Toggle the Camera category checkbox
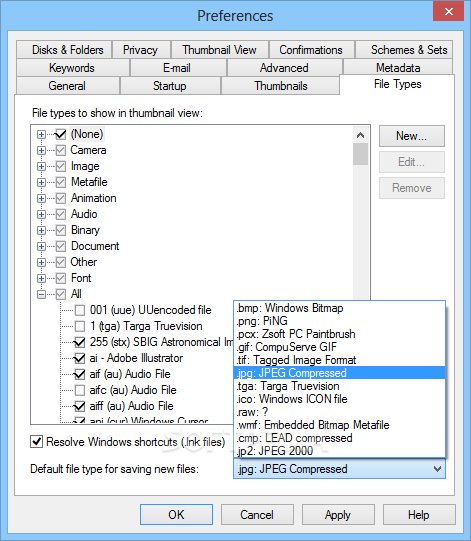Viewport: 471px width, 541px height. click(61, 150)
